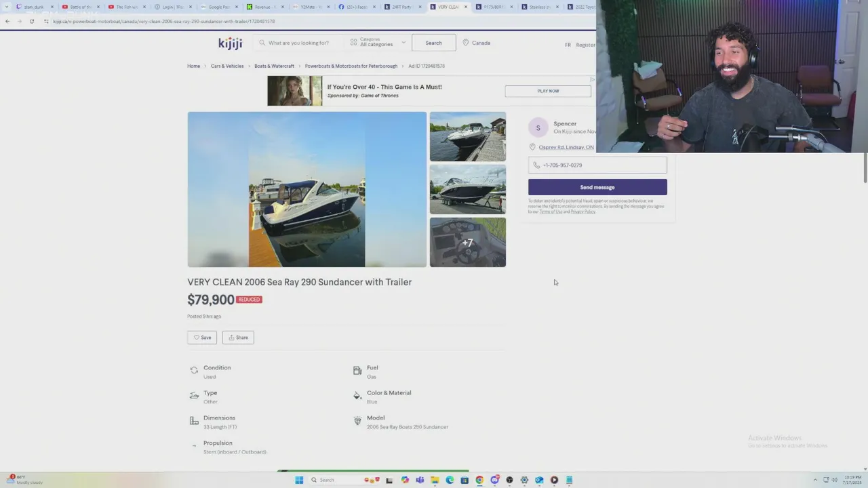
Task: Open the tab search chevron in the tab bar
Action: tap(5, 7)
